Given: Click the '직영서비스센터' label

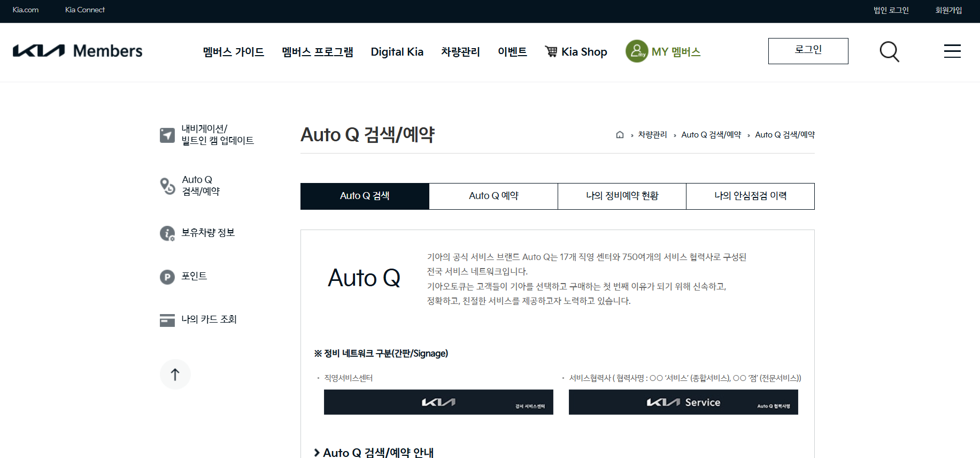Looking at the screenshot, I should (x=349, y=378).
